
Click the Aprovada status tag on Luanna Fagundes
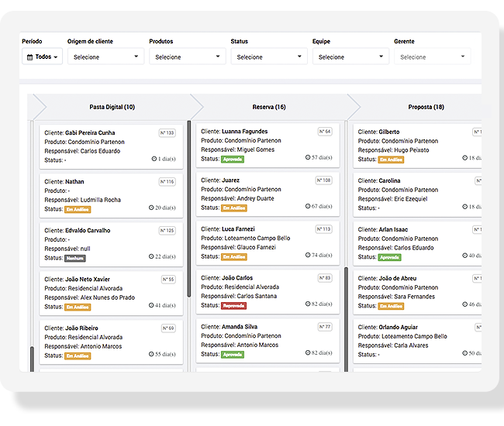tap(233, 160)
